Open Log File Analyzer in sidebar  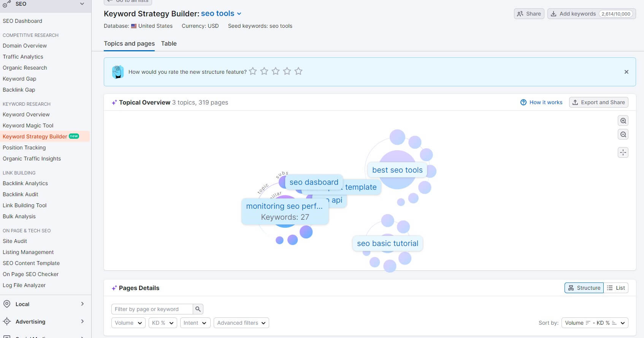click(24, 285)
